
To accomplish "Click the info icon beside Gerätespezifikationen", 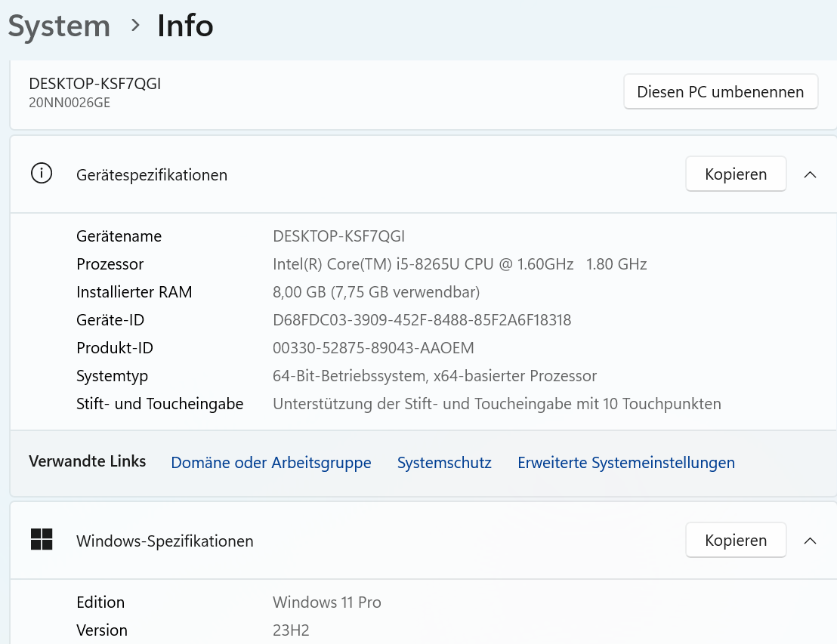I will (42, 174).
